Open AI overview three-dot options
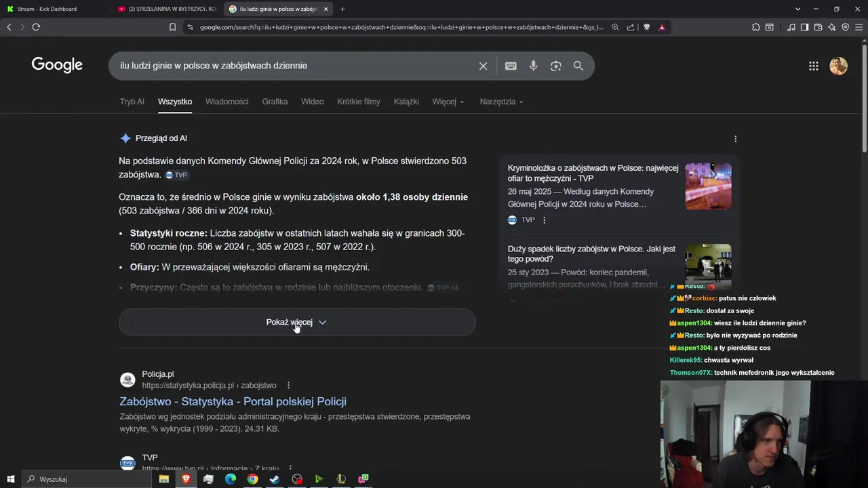The image size is (868, 488). tap(736, 139)
